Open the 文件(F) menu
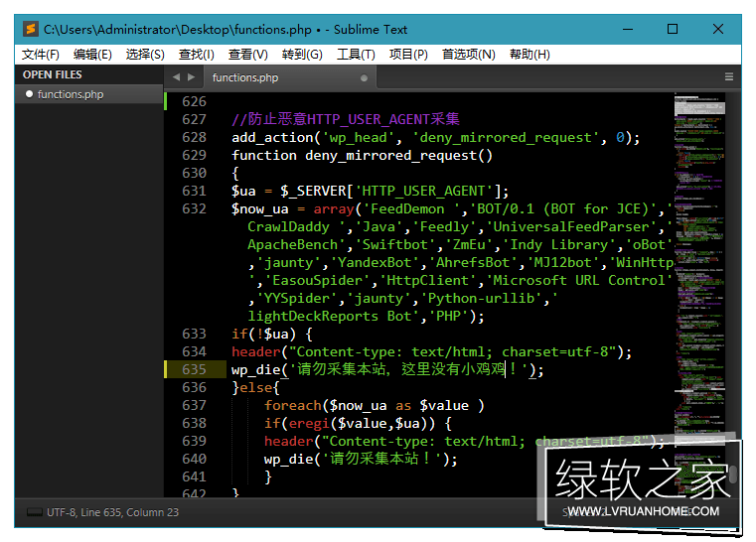The width and height of the screenshot is (756, 542). tap(41, 54)
